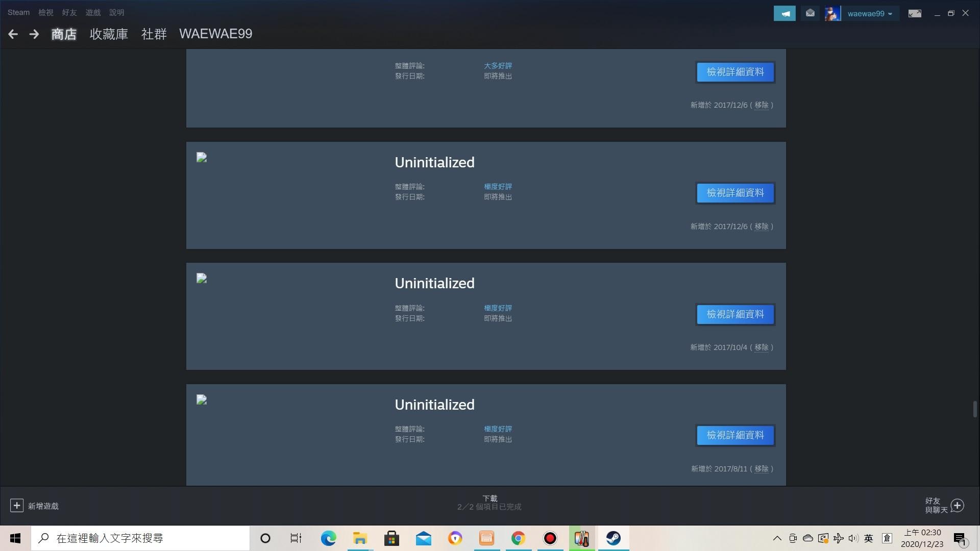Viewport: 980px width, 551px height.
Task: Remove the 2017/8/11 wishlist item via 移除
Action: point(762,468)
